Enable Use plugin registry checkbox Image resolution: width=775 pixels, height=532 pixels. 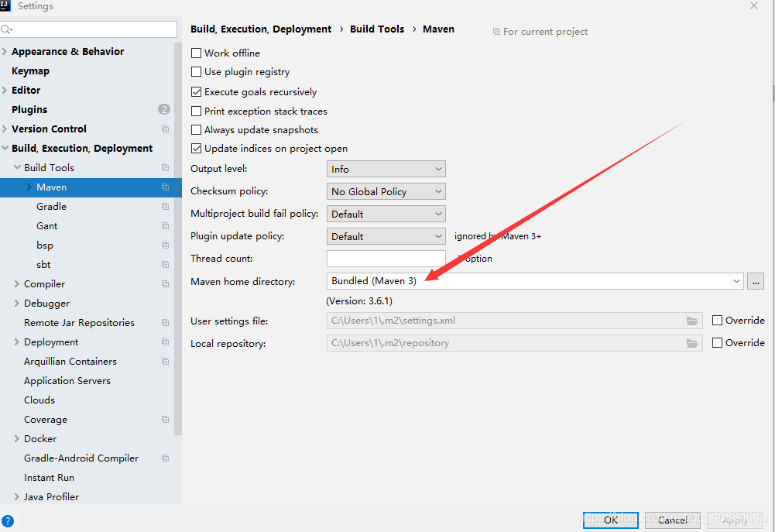click(196, 72)
